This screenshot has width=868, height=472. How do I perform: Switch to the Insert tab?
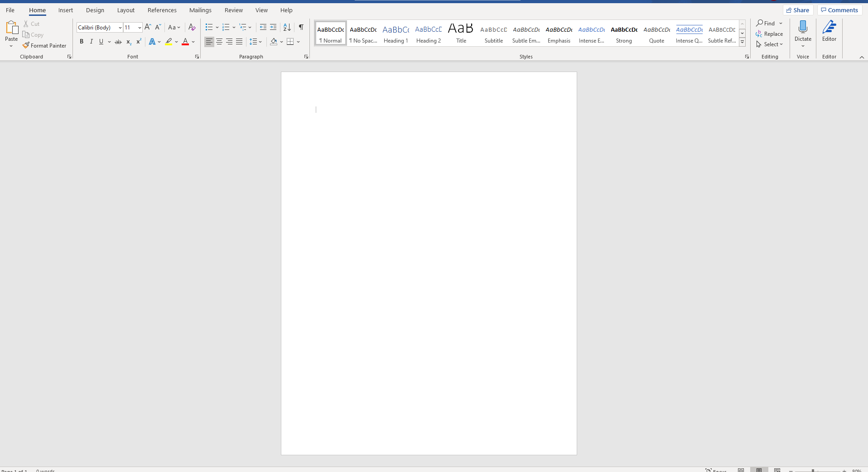(x=66, y=10)
